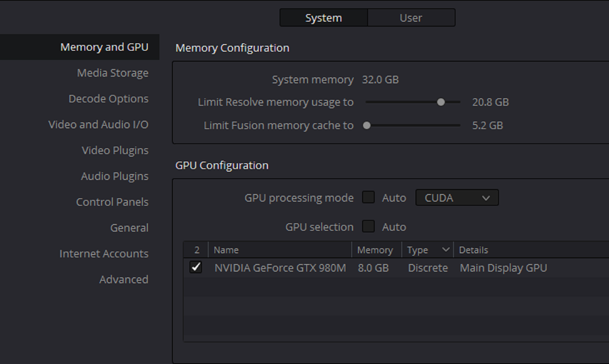Click the Type column sort arrow
This screenshot has height=364, width=609.
coord(446,249)
